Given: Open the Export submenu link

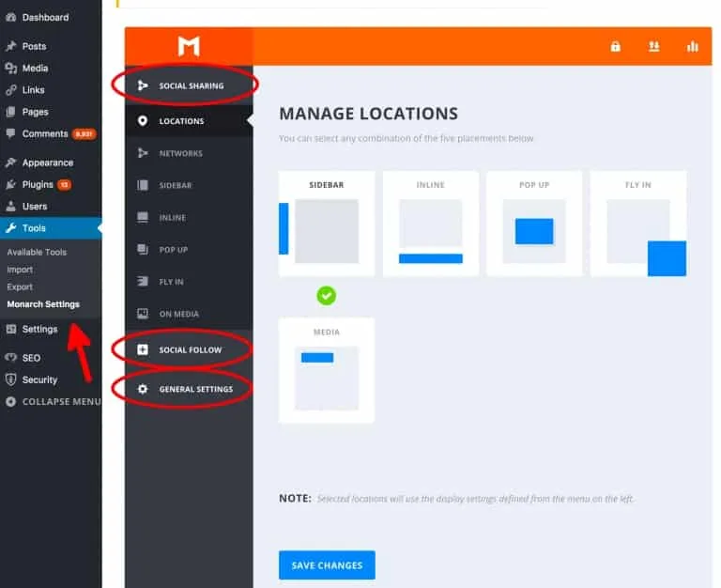Looking at the screenshot, I should point(20,286).
